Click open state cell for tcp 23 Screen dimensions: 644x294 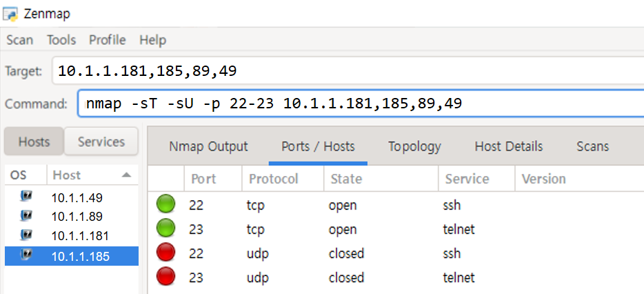point(343,229)
